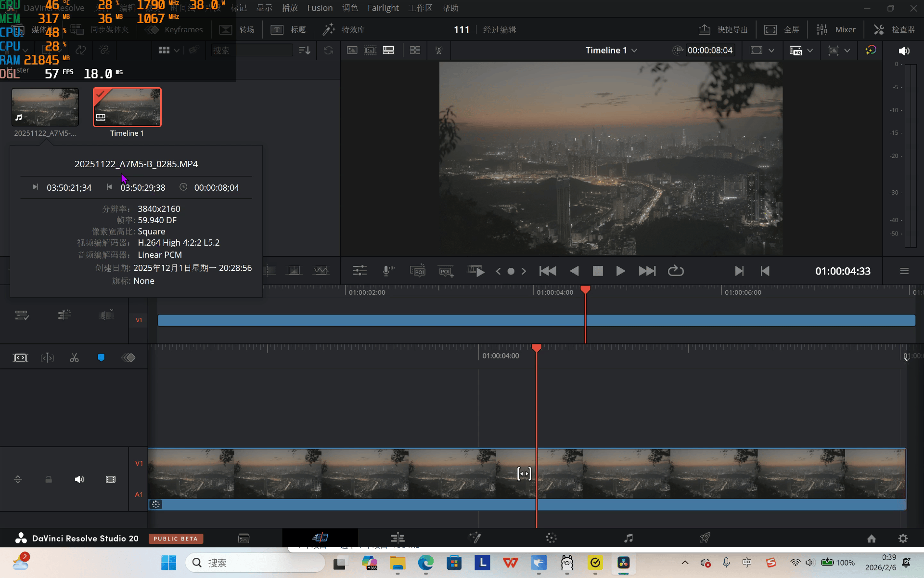
Task: Click the media pool 搜索 search field
Action: point(252,50)
